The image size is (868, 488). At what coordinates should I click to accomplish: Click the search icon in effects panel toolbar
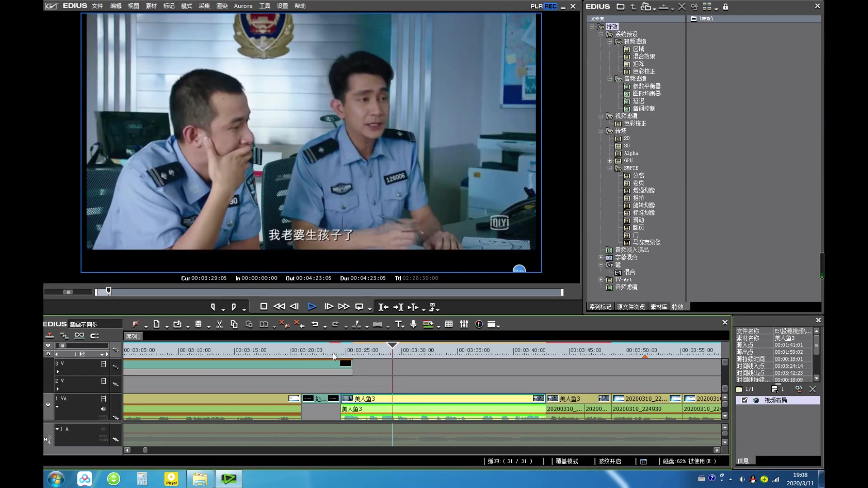point(694,6)
